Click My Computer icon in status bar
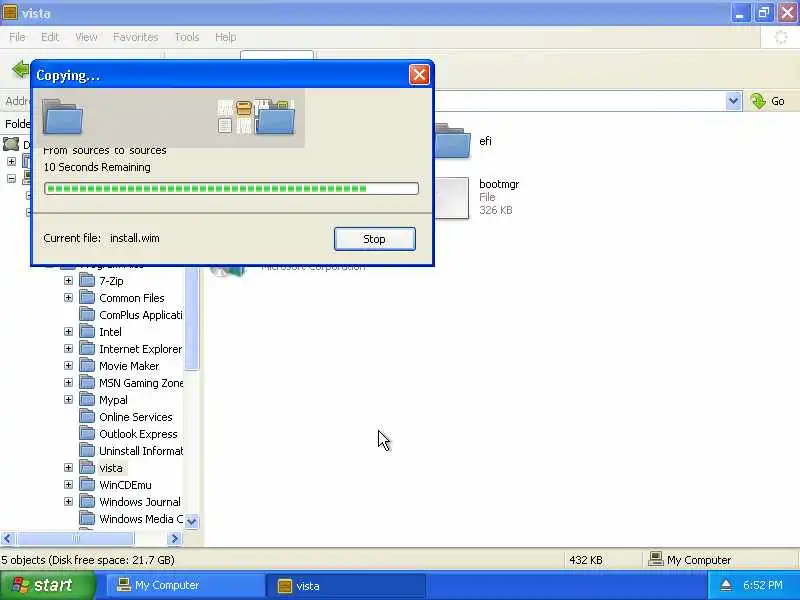This screenshot has width=800, height=600. tap(655, 559)
